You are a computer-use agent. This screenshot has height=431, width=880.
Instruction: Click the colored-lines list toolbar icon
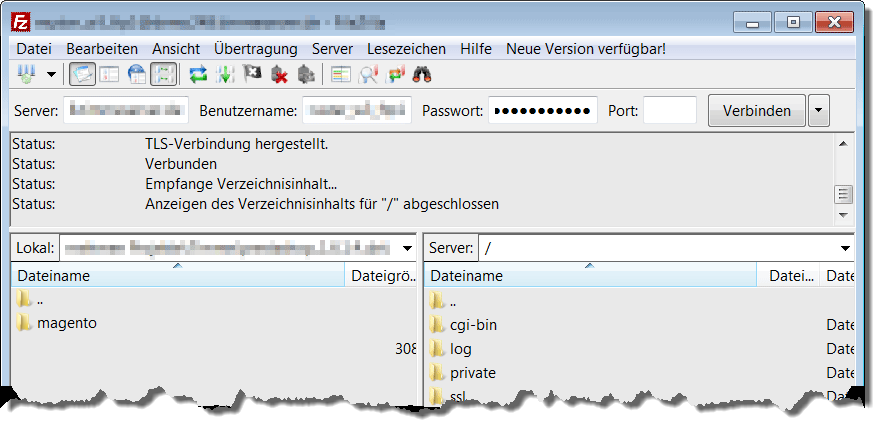tap(341, 74)
